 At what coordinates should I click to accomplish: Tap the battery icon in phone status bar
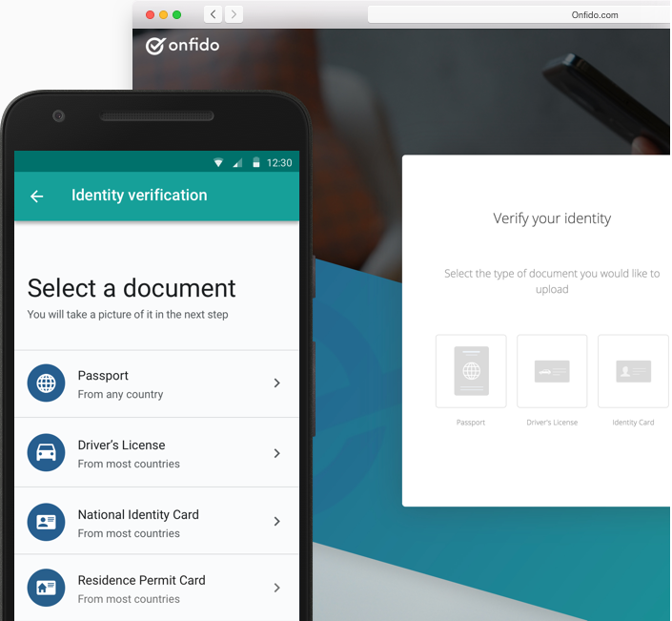[256, 162]
